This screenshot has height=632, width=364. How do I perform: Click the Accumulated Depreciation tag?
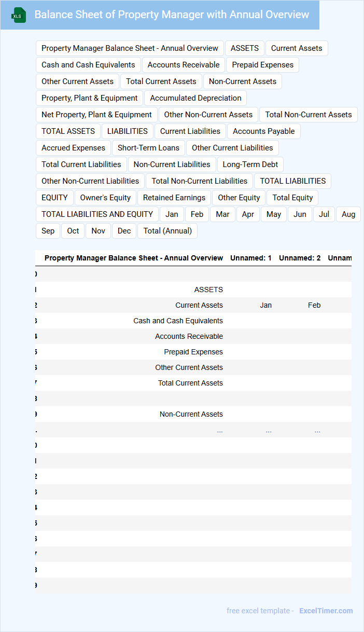pyautogui.click(x=195, y=98)
